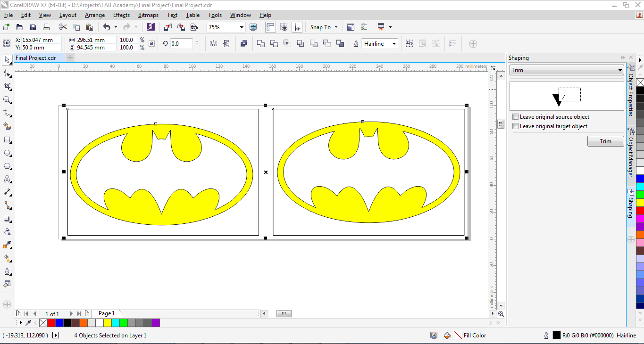Viewport: 644px width, 344px height.
Task: Enable Leave original target object checkbox
Action: coord(516,126)
